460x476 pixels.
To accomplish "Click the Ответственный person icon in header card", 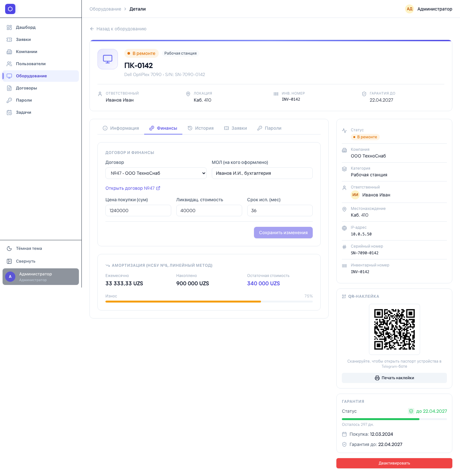I will (100, 94).
